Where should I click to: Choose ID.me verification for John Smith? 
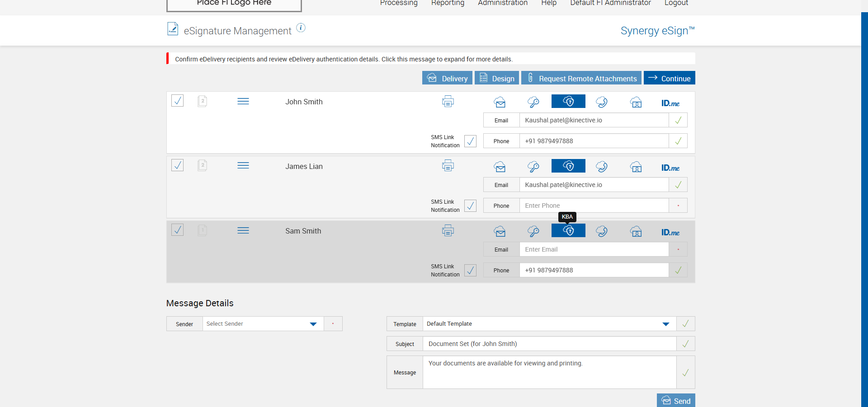pos(670,103)
